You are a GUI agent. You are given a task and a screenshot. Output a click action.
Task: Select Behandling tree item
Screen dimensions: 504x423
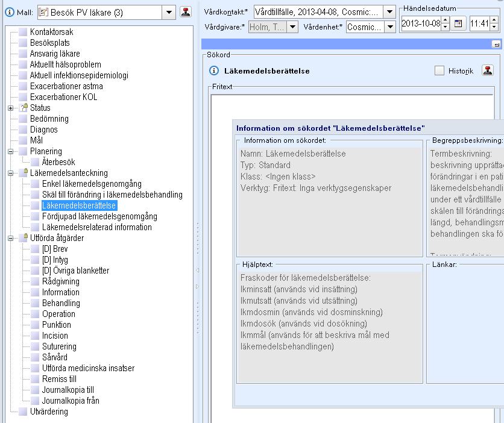[x=61, y=303]
